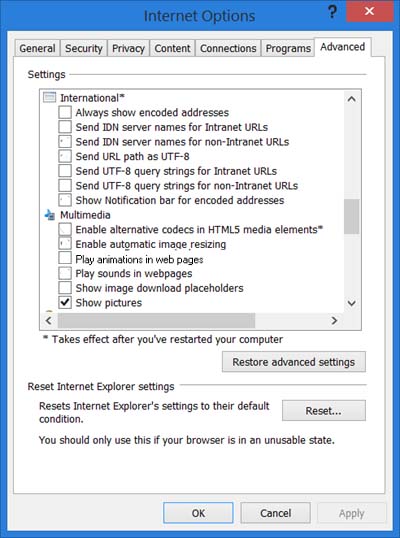
Task: Enable Always show encoded addresses
Action: coord(65,112)
